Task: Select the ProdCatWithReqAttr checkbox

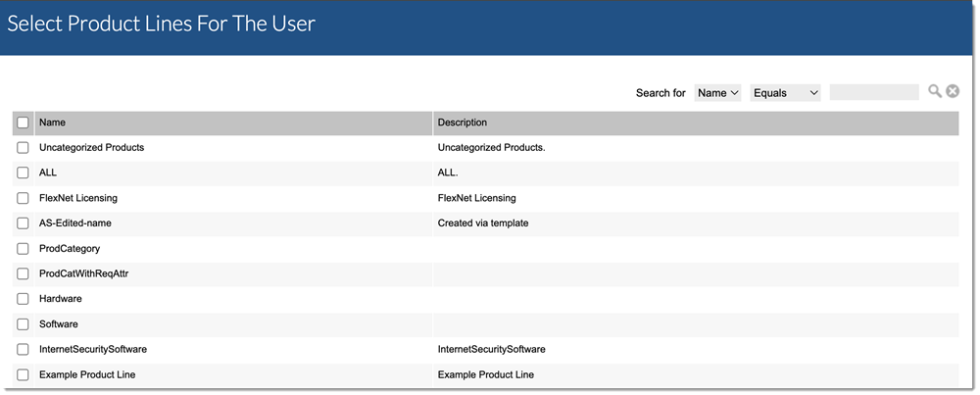Action: click(24, 274)
